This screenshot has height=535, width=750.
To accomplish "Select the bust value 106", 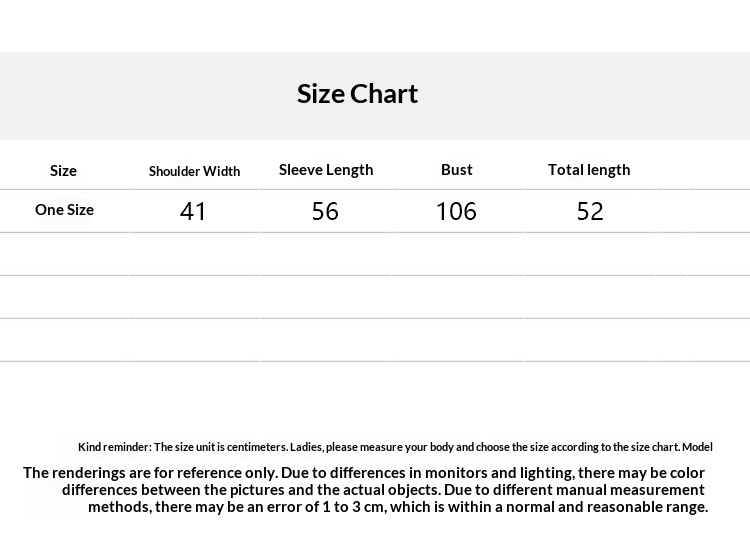I will point(456,212).
